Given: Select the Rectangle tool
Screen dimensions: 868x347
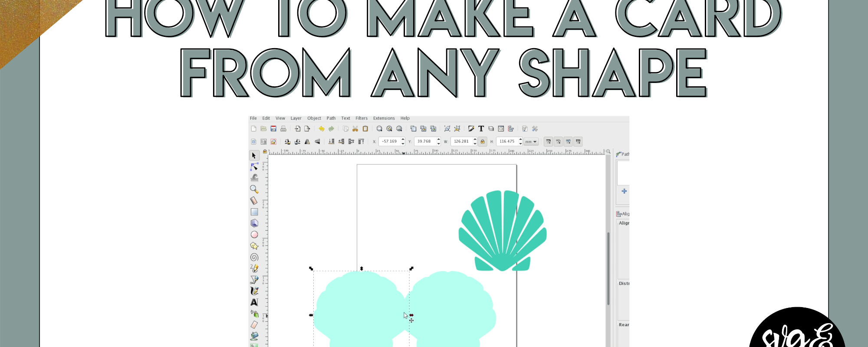Looking at the screenshot, I should (x=254, y=212).
